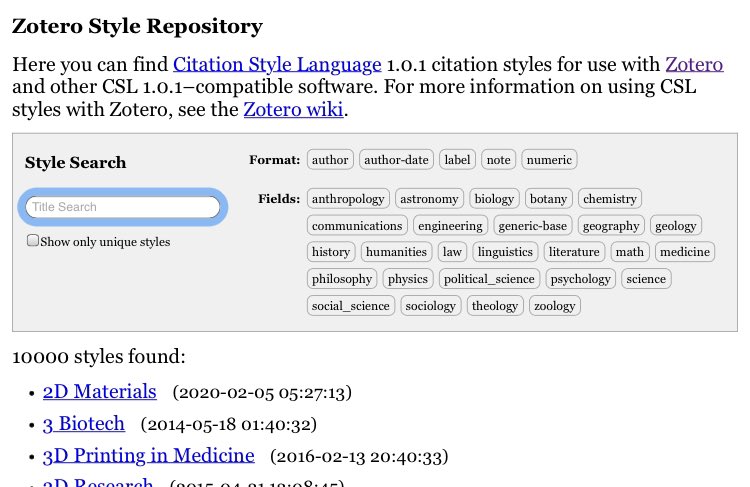Image resolution: width=750 pixels, height=487 pixels.
Task: Filter by theology field
Action: pos(495,306)
